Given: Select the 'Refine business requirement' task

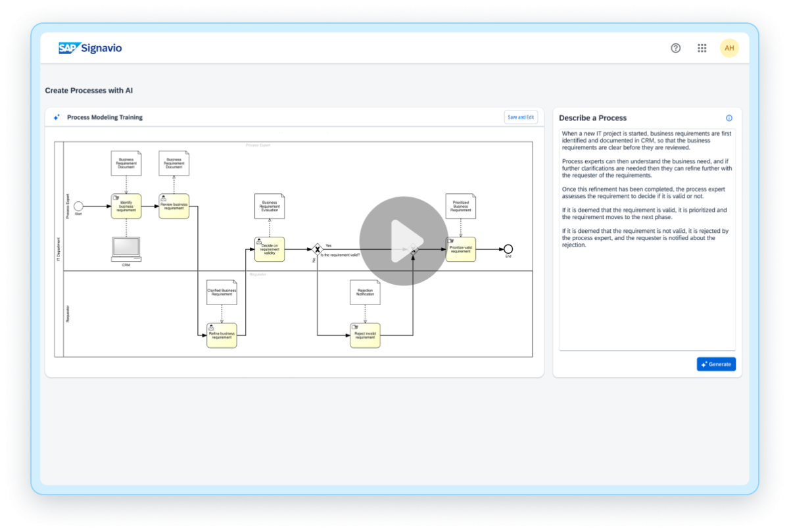Looking at the screenshot, I should pos(222,335).
